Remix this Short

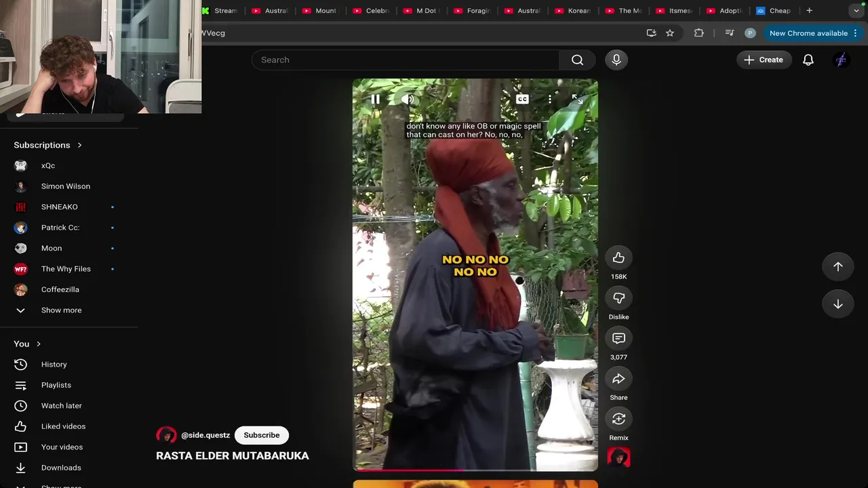(618, 419)
